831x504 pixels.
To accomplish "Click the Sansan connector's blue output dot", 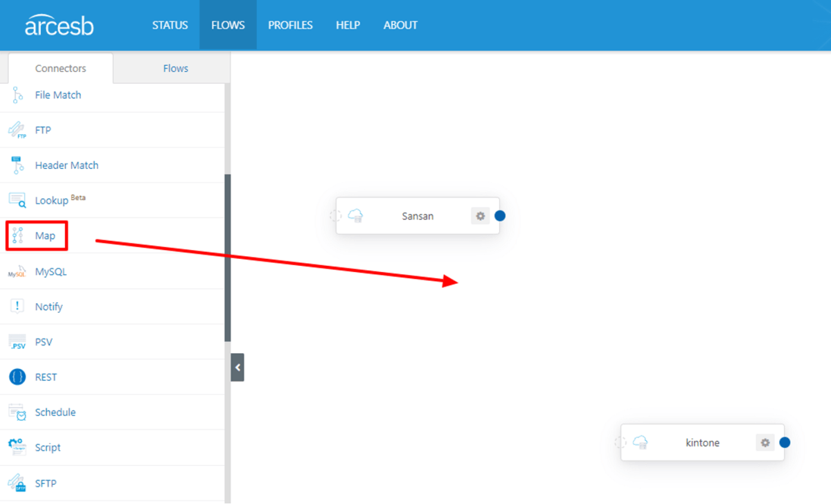I will pos(500,216).
